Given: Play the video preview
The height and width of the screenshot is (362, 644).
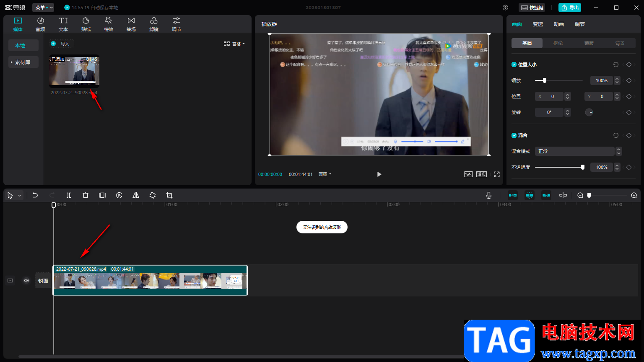Looking at the screenshot, I should point(379,174).
